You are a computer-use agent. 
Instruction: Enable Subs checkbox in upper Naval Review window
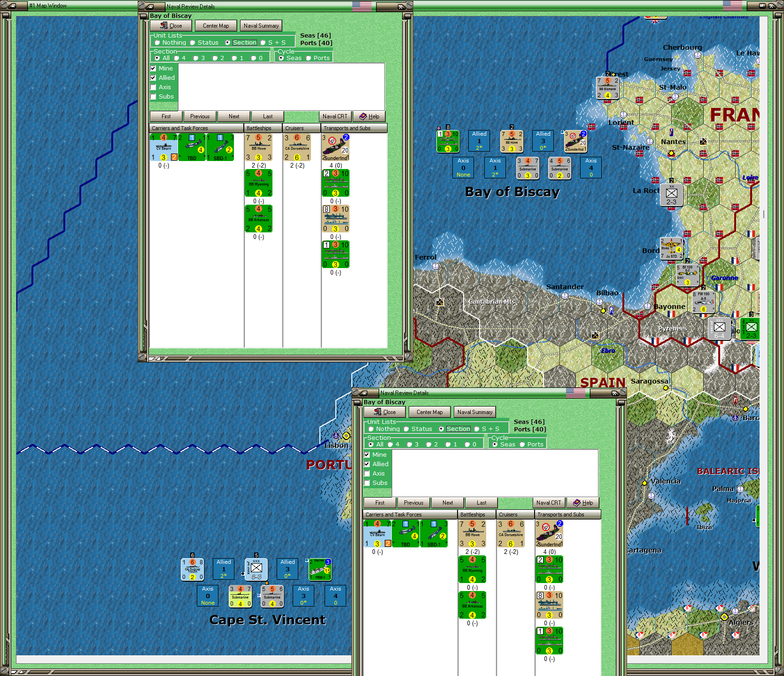[x=153, y=97]
